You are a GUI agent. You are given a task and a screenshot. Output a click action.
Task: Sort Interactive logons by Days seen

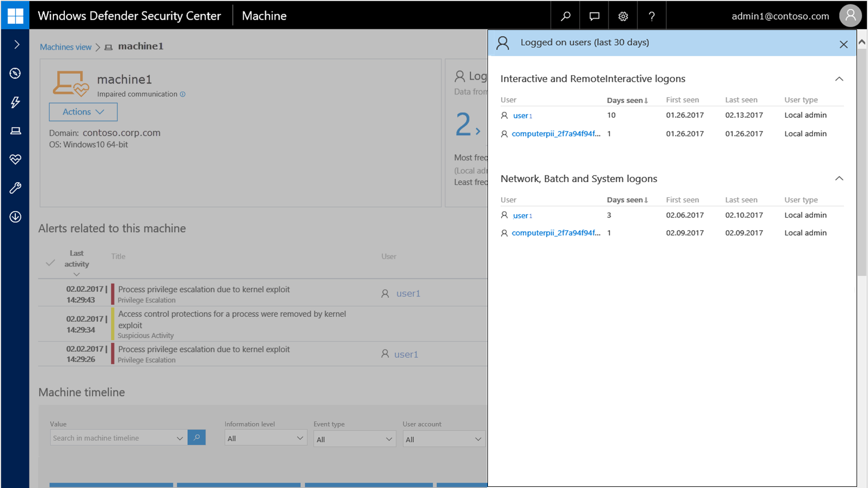click(627, 100)
